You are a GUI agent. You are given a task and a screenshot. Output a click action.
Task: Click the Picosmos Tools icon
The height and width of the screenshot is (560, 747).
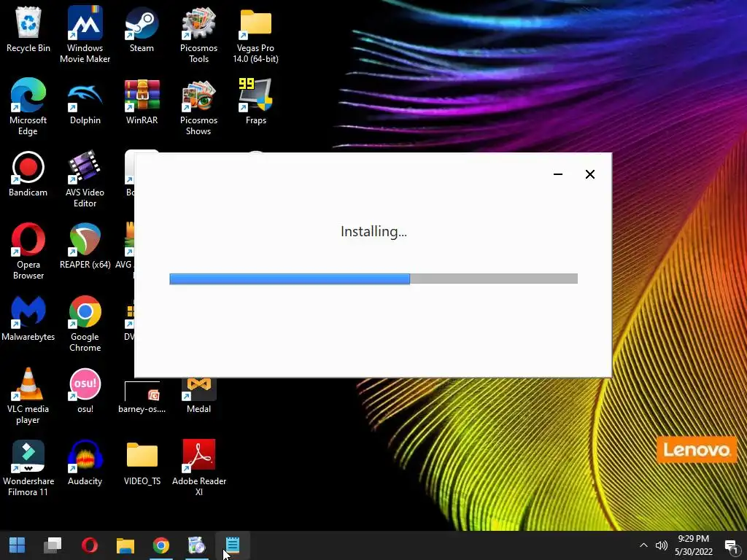tap(198, 34)
